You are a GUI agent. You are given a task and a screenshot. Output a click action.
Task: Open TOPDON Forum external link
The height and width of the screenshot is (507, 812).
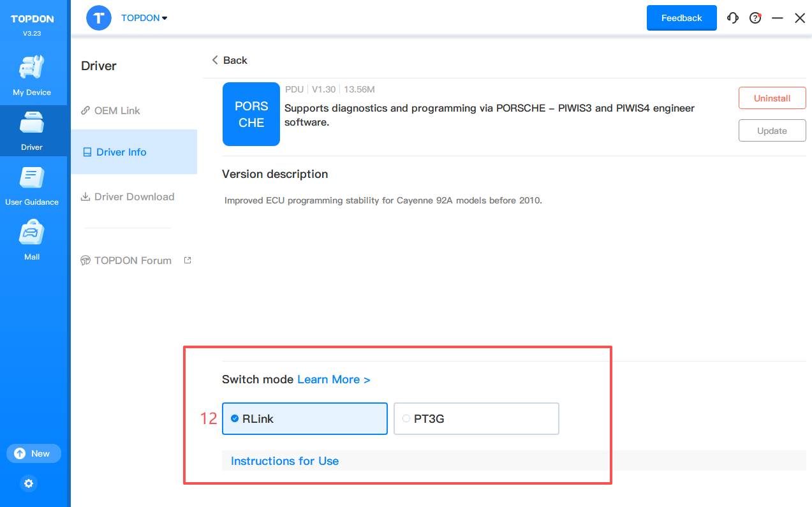click(133, 260)
